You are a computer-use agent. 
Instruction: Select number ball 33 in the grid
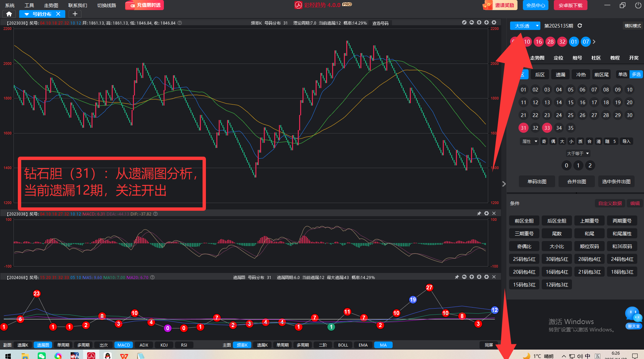click(x=547, y=128)
